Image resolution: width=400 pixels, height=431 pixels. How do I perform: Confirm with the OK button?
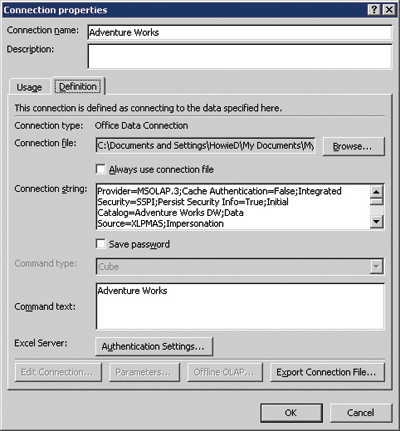291,413
